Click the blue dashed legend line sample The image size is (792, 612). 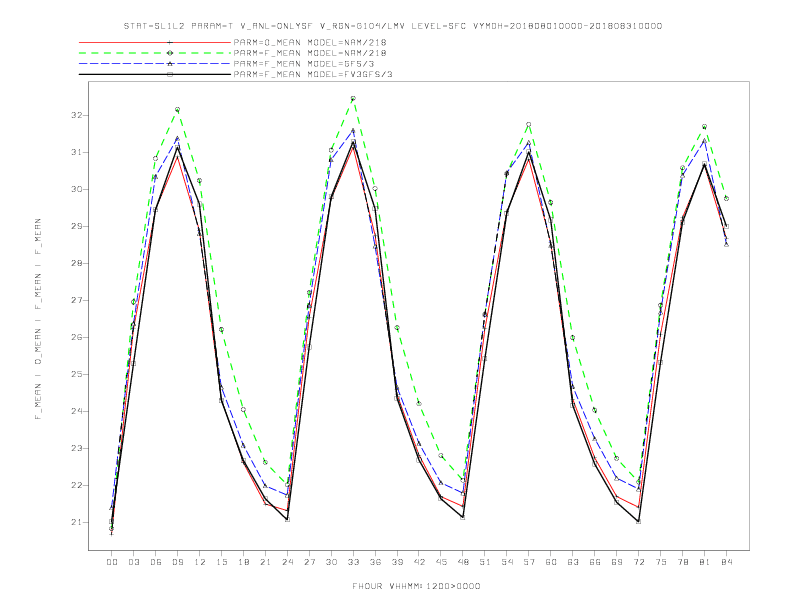pyautogui.click(x=155, y=64)
